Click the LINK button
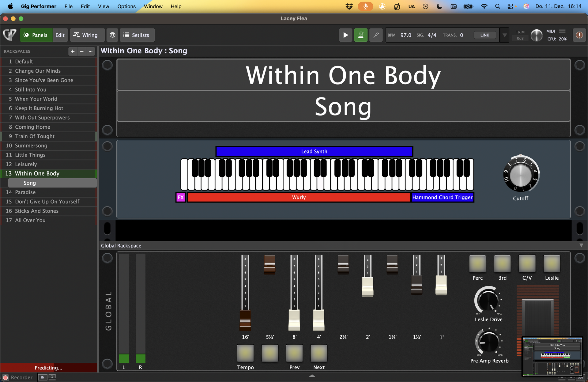The width and height of the screenshot is (588, 382). [x=484, y=35]
